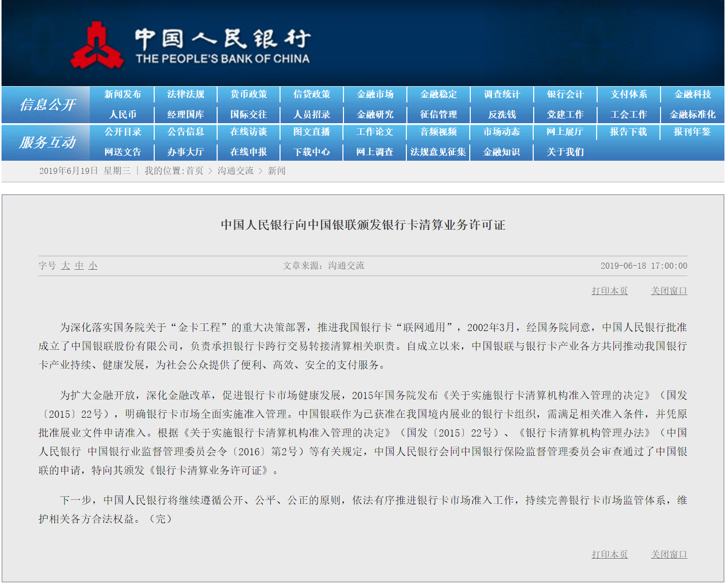Go to 金融市场 section
Screen dimensions: 728x584
375,94
